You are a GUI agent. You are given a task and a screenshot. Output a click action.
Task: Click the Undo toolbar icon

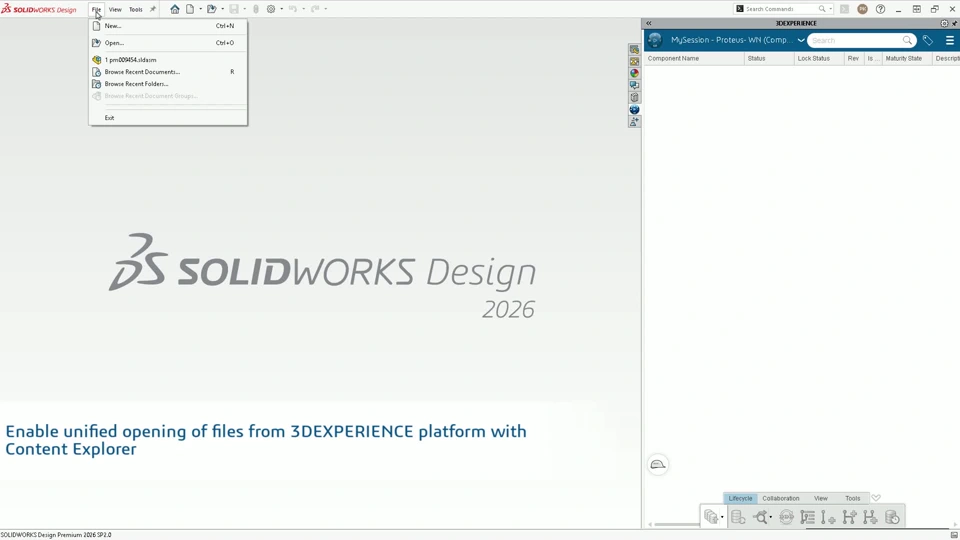tap(293, 9)
